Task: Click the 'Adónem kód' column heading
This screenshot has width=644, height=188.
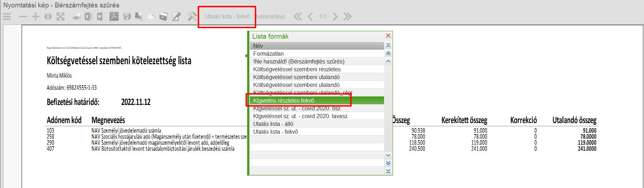Action: click(64, 120)
